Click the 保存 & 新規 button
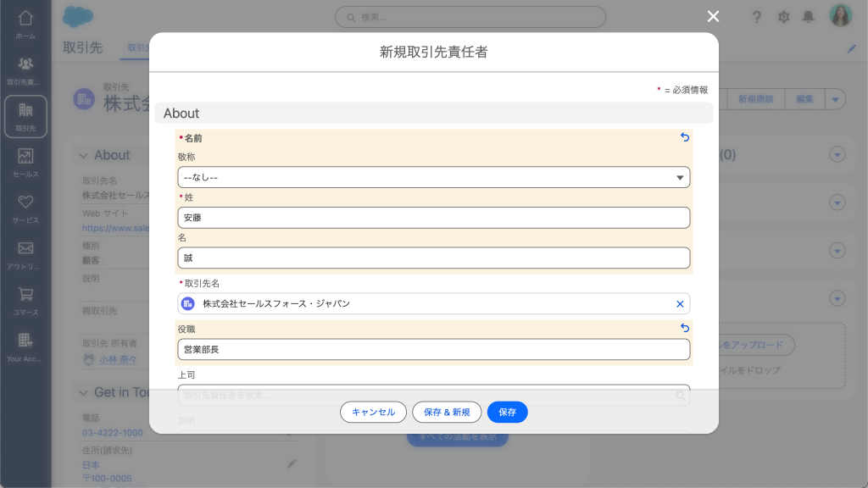The image size is (868, 488). [x=447, y=413]
